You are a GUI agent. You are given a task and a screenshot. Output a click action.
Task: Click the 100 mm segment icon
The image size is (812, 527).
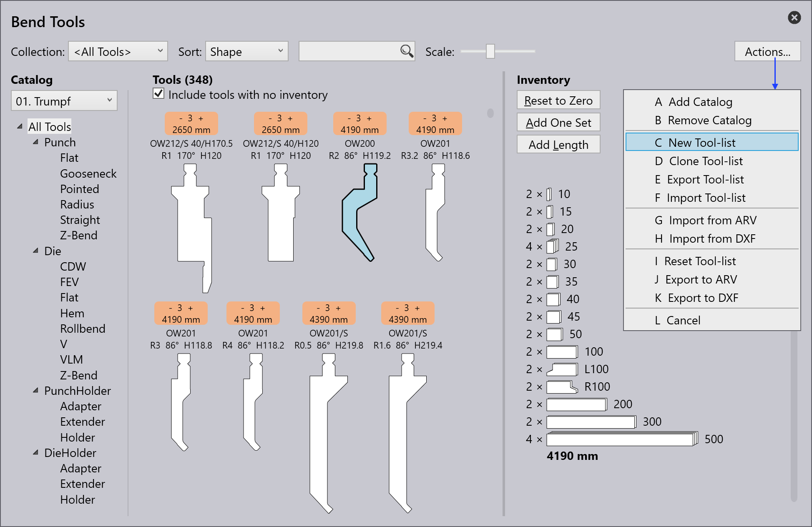coord(562,351)
